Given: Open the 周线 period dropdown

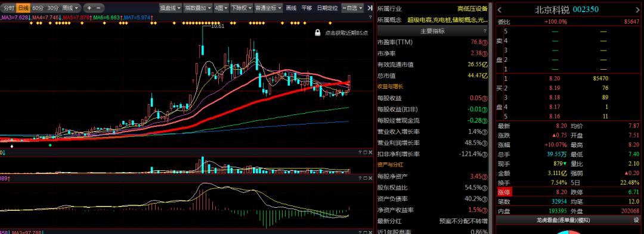Looking at the screenshot, I should [x=70, y=8].
